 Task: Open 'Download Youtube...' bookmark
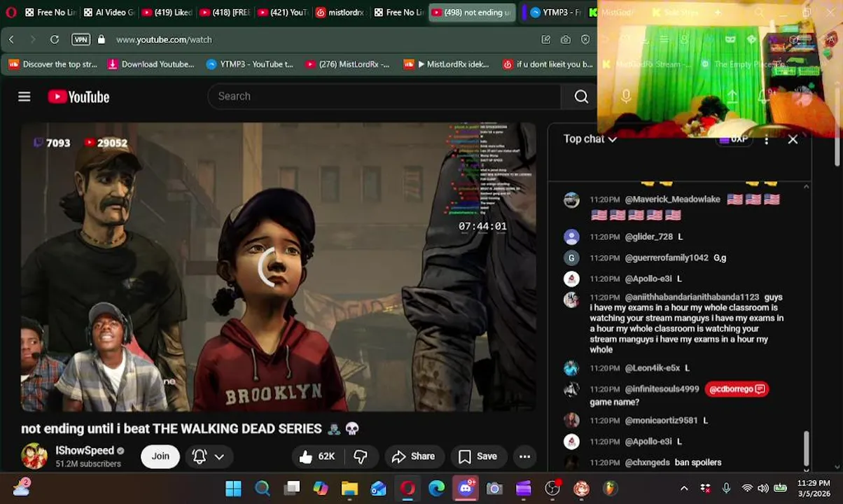coord(151,64)
